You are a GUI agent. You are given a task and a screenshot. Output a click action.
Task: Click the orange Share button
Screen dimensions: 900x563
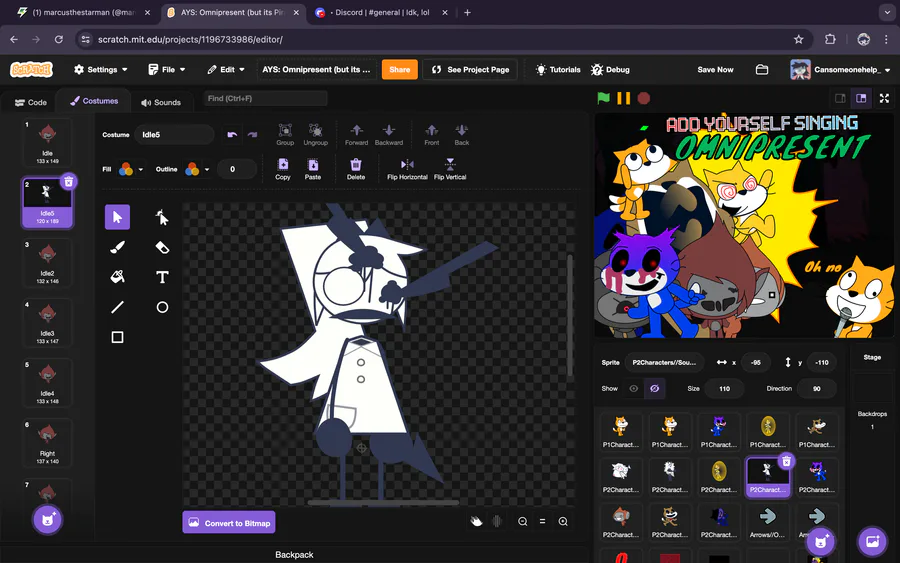tap(399, 69)
